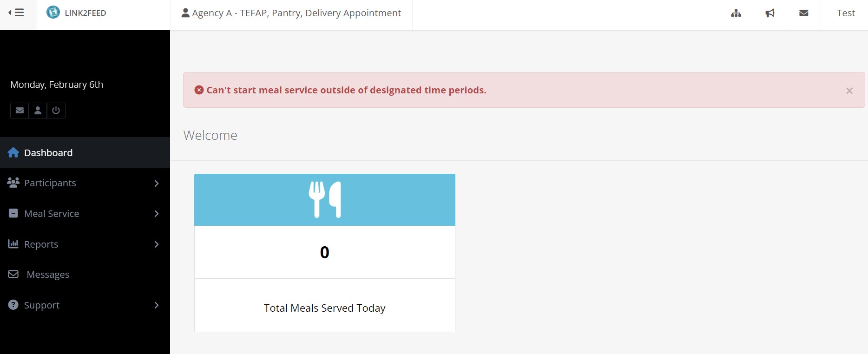Screen dimensions: 868x354
Task: Collapse sidebar using hamburger menu icon
Action: point(17,13)
